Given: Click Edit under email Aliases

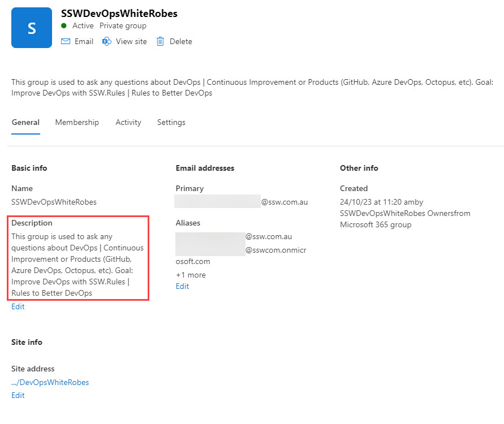Looking at the screenshot, I should tap(182, 286).
